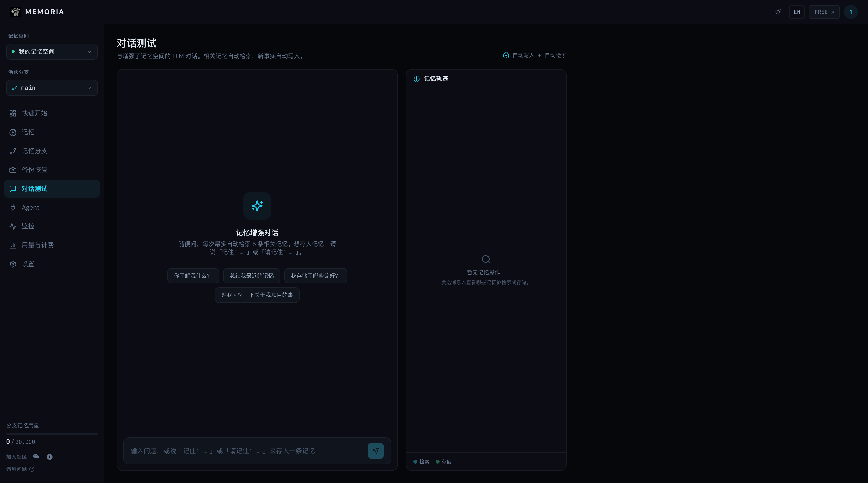868x483 pixels.
Task: Open the 记忆 brain menu item
Action: 52,132
